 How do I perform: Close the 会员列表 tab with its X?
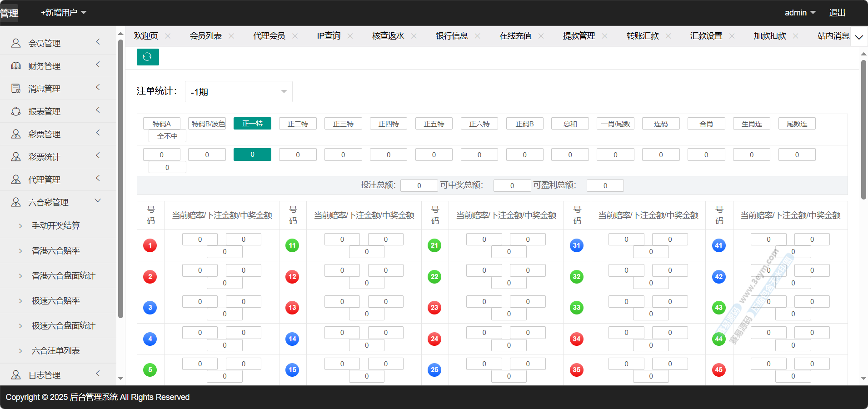pos(231,36)
